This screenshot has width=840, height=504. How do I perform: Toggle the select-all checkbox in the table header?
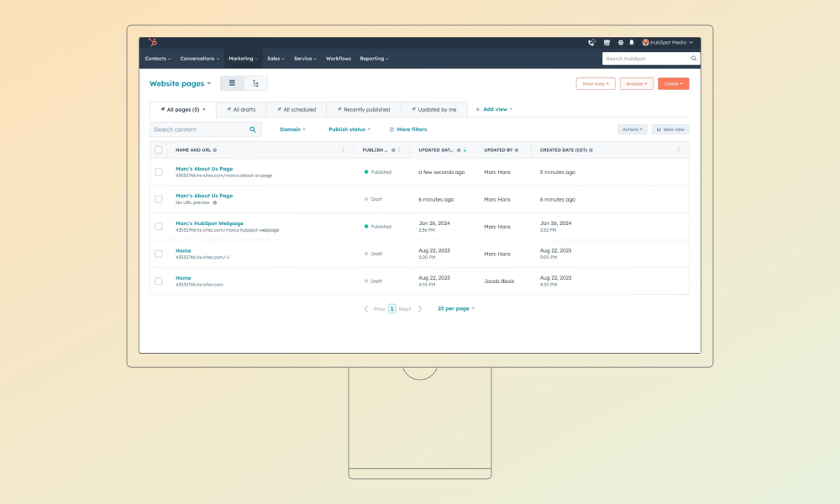(x=158, y=149)
